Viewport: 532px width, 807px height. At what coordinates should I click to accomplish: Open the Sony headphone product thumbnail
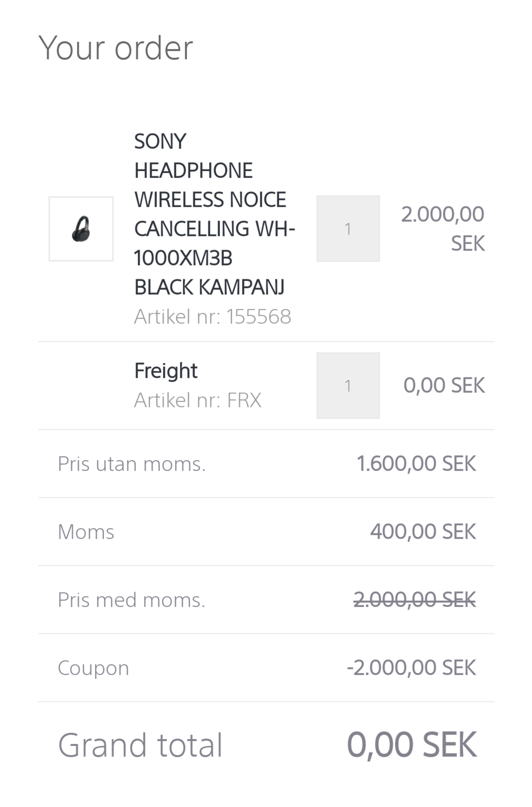point(81,229)
